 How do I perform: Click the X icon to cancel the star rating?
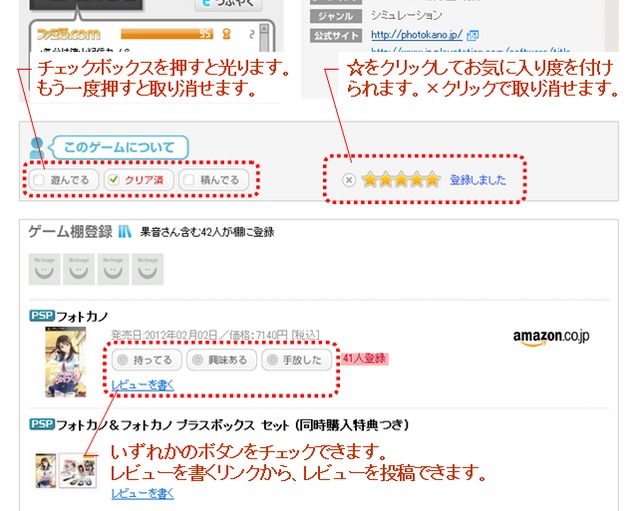349,180
